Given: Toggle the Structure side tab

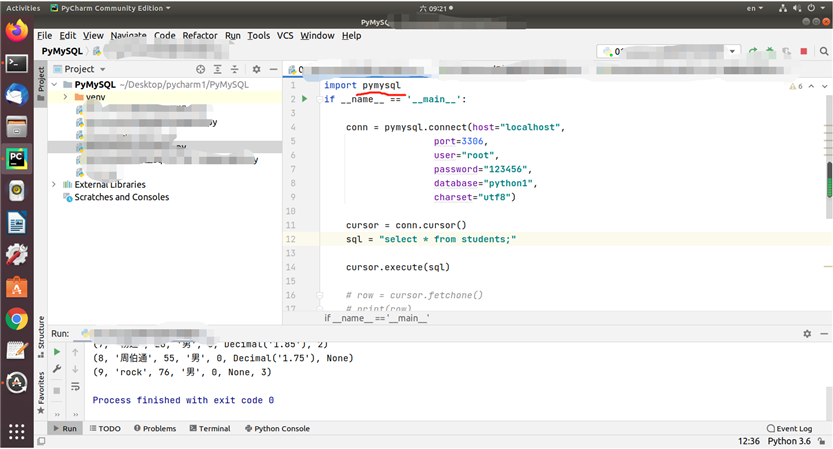Looking at the screenshot, I should click(41, 336).
